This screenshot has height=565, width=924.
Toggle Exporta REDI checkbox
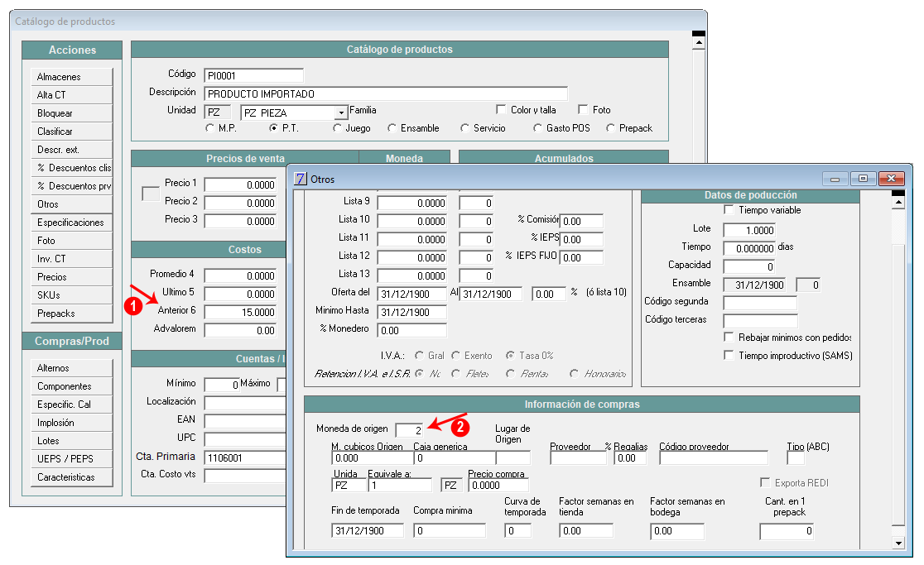[x=766, y=482]
